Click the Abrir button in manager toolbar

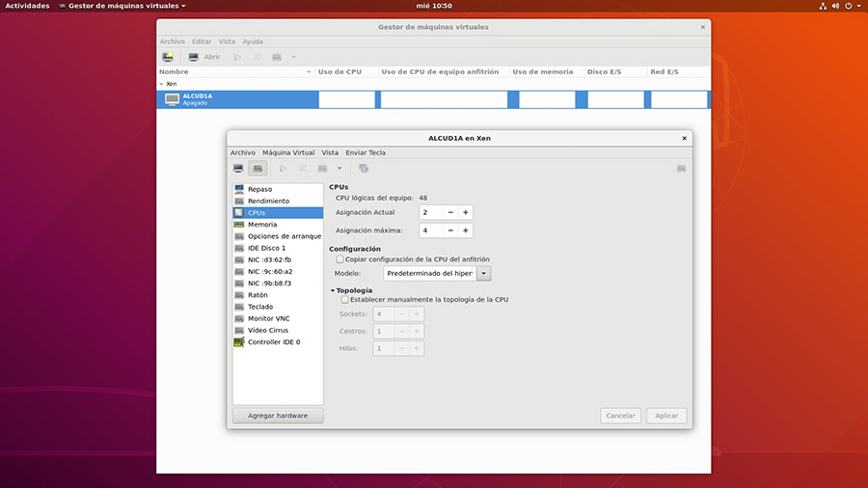point(204,57)
